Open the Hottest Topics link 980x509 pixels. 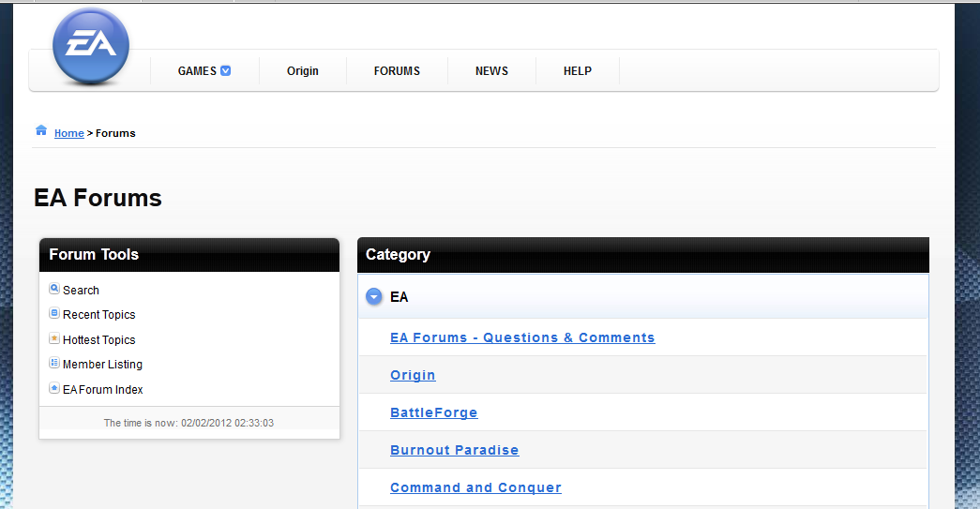coord(98,339)
